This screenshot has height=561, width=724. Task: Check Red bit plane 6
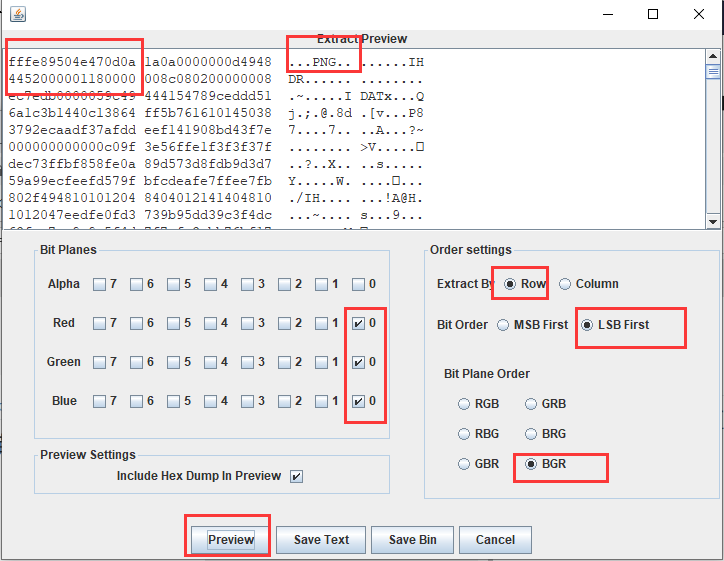136,323
